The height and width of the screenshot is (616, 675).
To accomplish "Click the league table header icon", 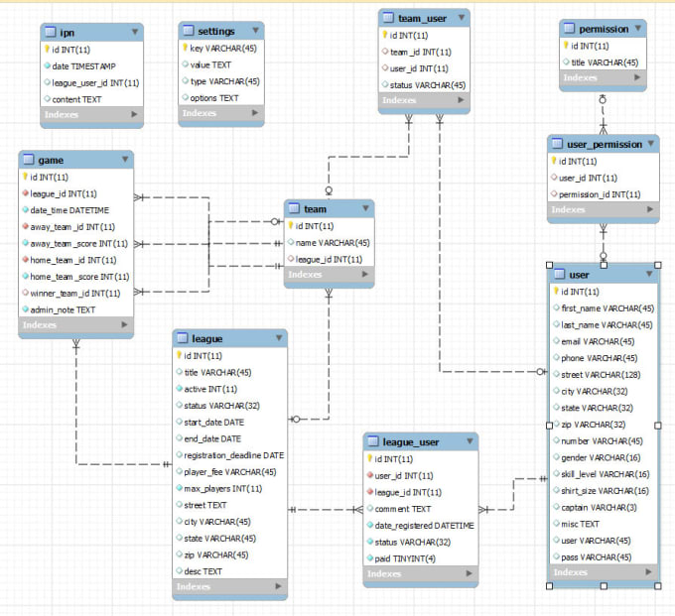I will coord(183,338).
